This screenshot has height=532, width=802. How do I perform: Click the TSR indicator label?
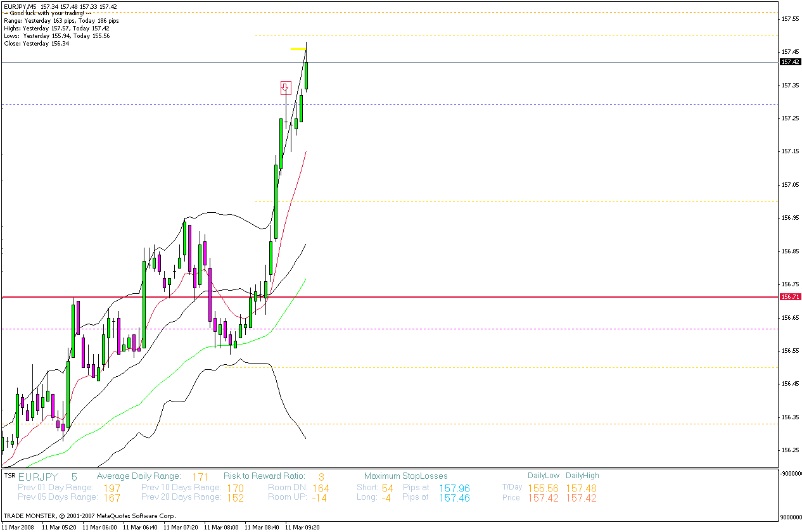tap(9, 474)
